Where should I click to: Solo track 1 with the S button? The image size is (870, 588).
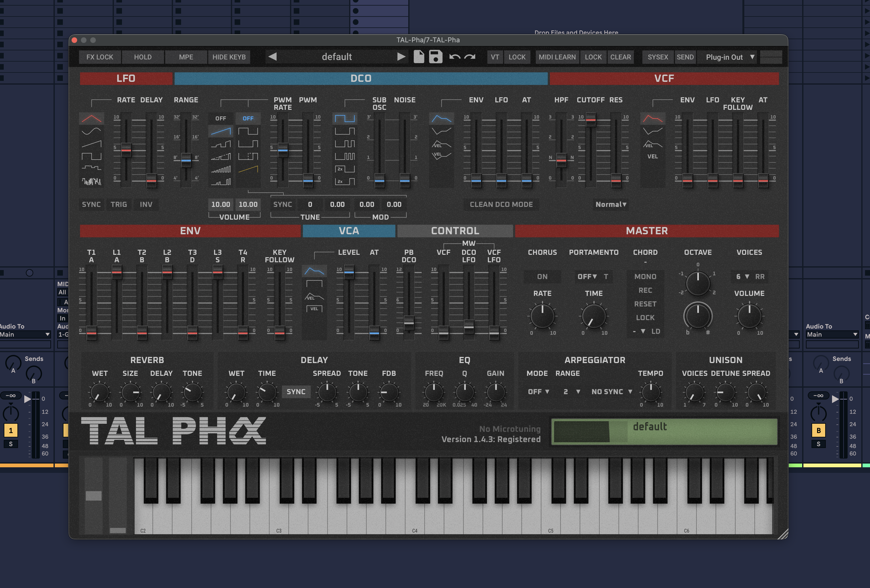pyautogui.click(x=11, y=444)
